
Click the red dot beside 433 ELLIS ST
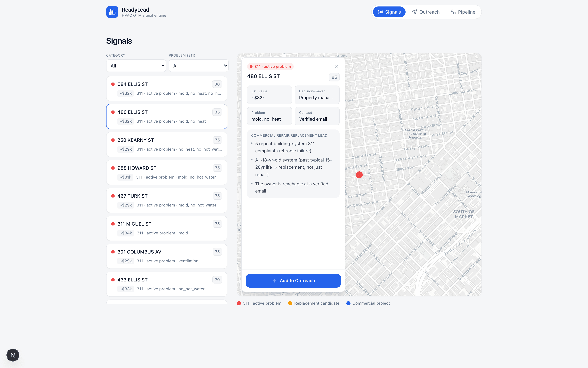[x=113, y=280]
